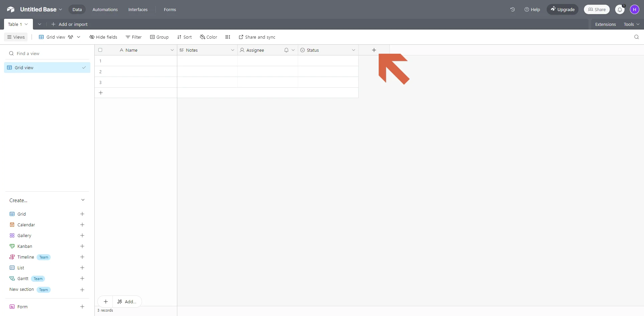Click the row height icon
Image resolution: width=644 pixels, height=316 pixels.
(x=228, y=37)
